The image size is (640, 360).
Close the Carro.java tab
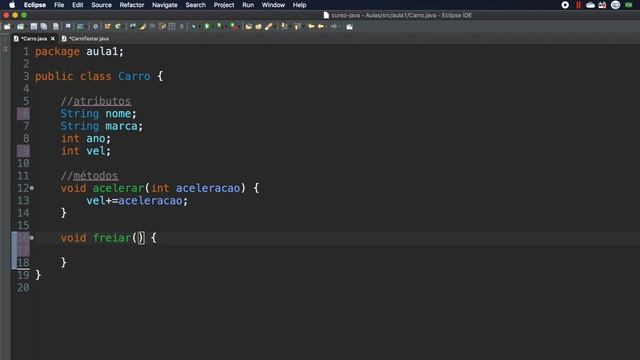coord(53,38)
